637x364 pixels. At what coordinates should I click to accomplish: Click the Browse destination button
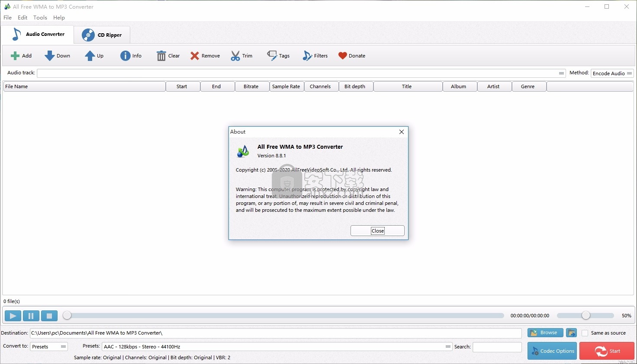pyautogui.click(x=545, y=333)
